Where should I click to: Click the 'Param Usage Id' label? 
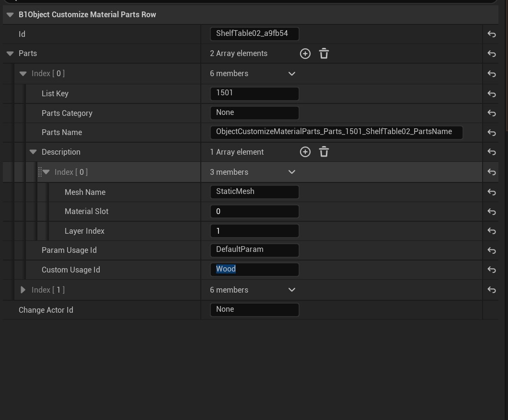[69, 250]
